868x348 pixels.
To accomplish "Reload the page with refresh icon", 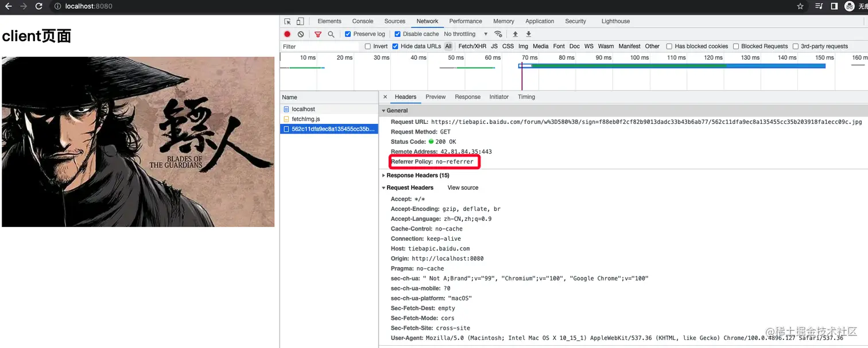I will point(39,6).
